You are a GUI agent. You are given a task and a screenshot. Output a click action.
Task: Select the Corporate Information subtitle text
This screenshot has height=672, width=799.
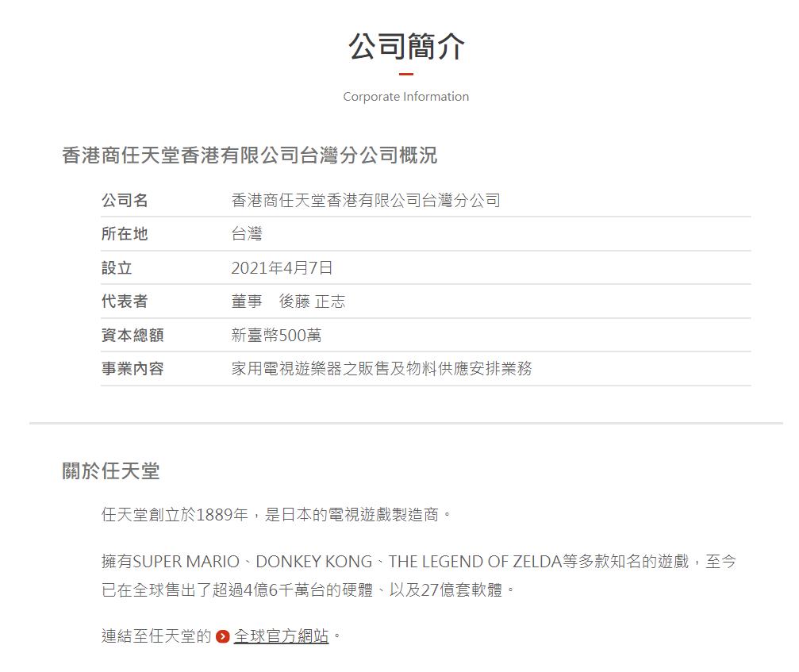tap(405, 96)
